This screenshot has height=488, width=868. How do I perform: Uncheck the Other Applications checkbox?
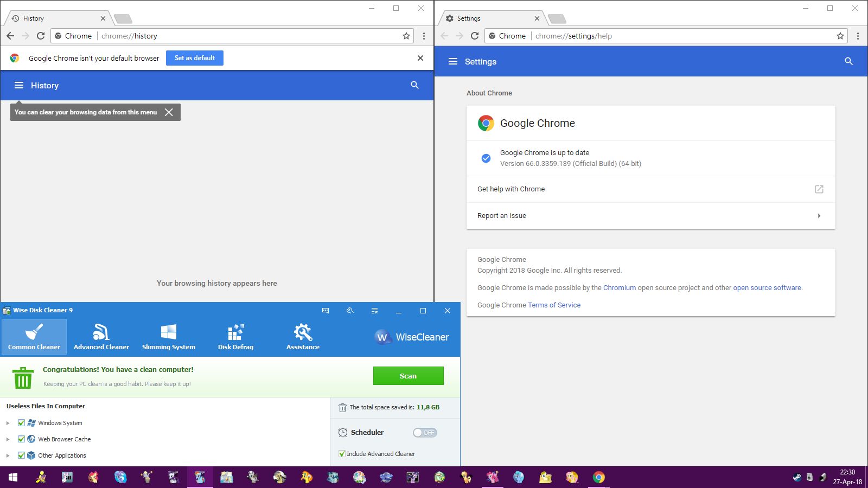pos(21,455)
